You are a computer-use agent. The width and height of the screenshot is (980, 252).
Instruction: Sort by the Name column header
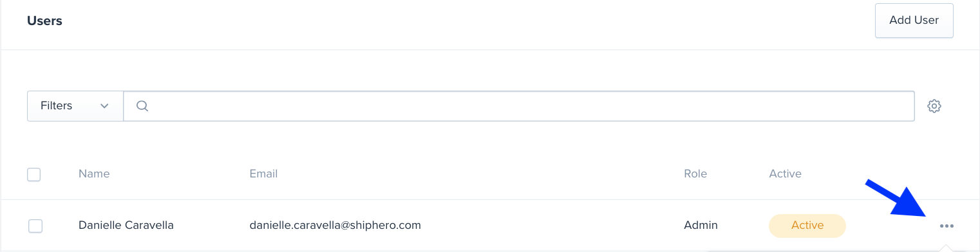[x=94, y=174]
